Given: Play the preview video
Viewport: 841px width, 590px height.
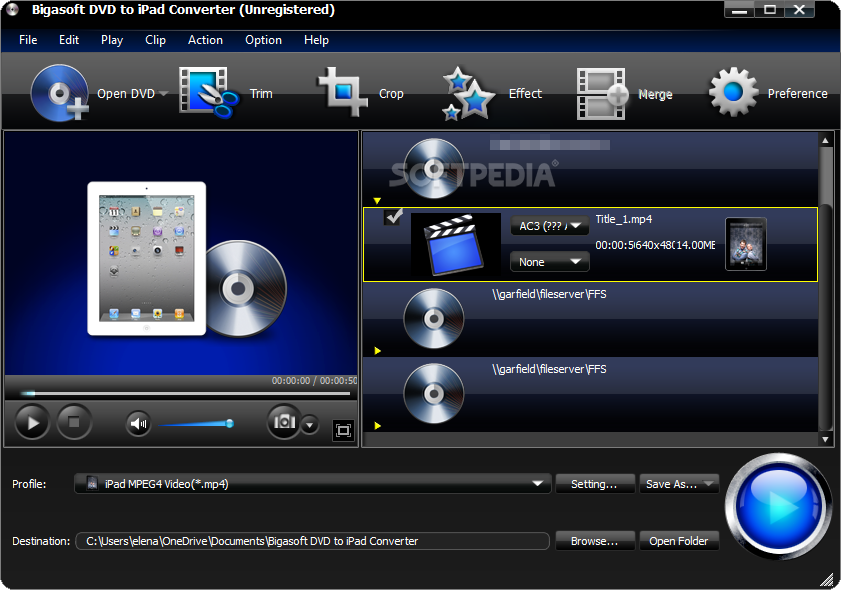Looking at the screenshot, I should point(32,423).
